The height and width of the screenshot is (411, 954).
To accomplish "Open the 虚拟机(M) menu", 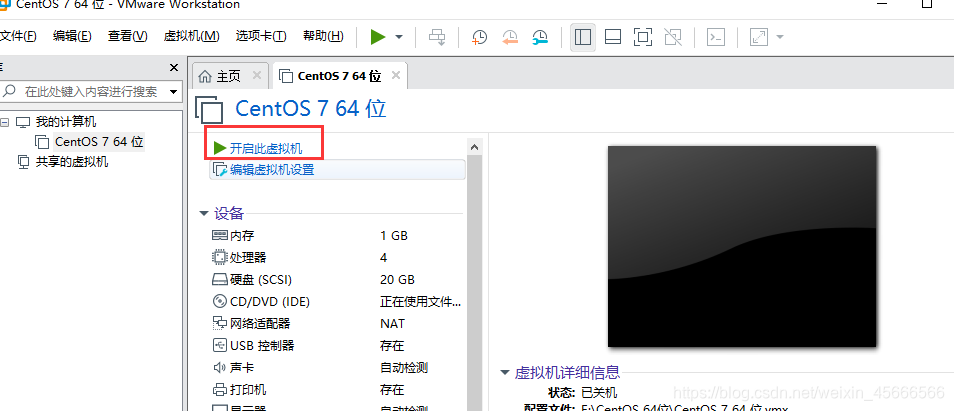I will (192, 36).
